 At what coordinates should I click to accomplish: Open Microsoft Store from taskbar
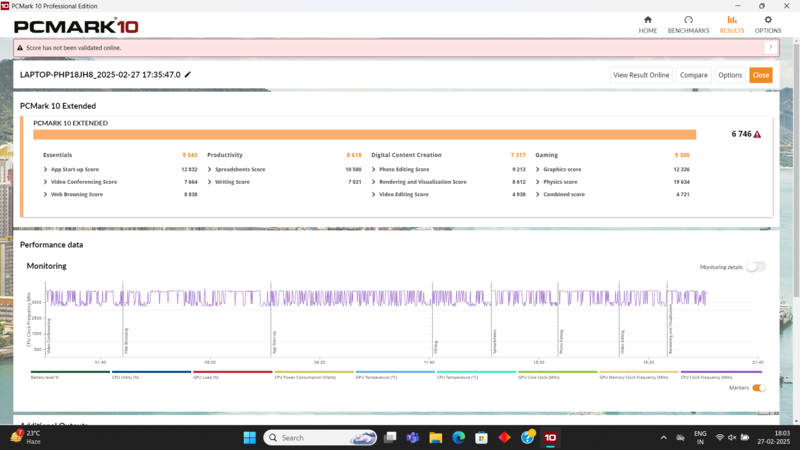481,437
